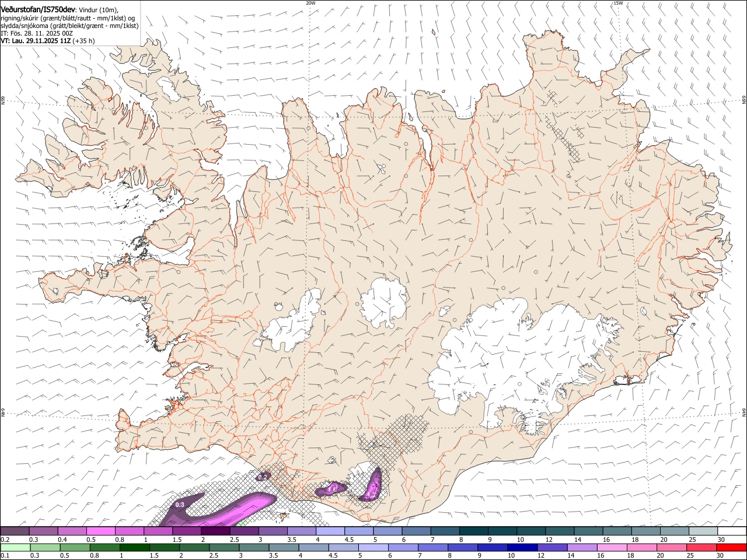
Task: Pick the lower legend row 20 rose pink swatch
Action: click(671, 548)
